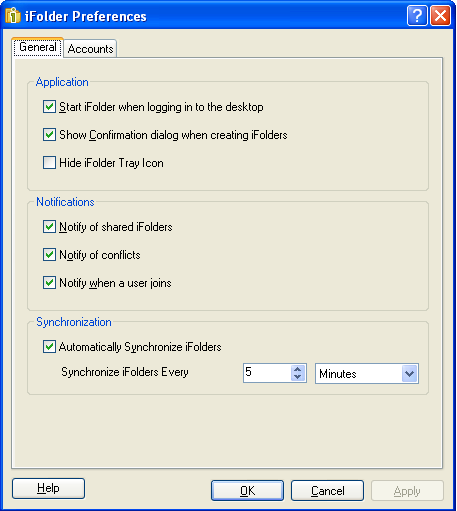The height and width of the screenshot is (511, 457).
Task: Decrease sync interval with down arrow
Action: pos(298,377)
